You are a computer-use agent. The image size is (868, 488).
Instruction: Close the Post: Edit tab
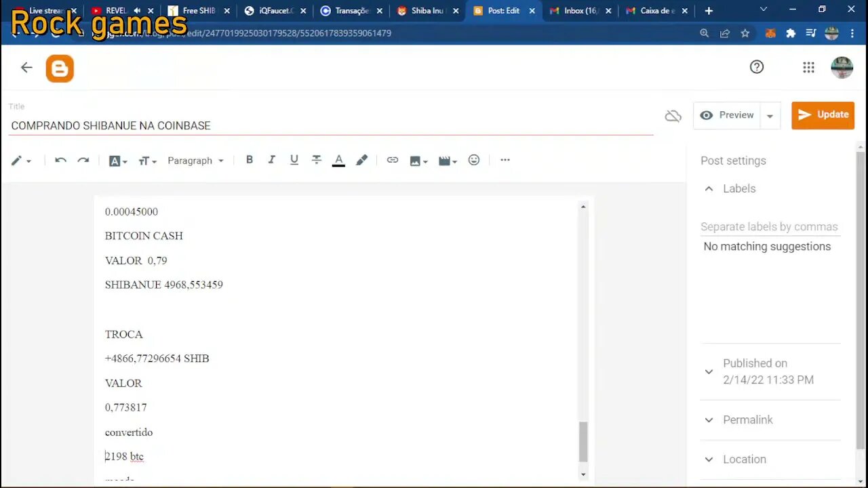pos(532,11)
